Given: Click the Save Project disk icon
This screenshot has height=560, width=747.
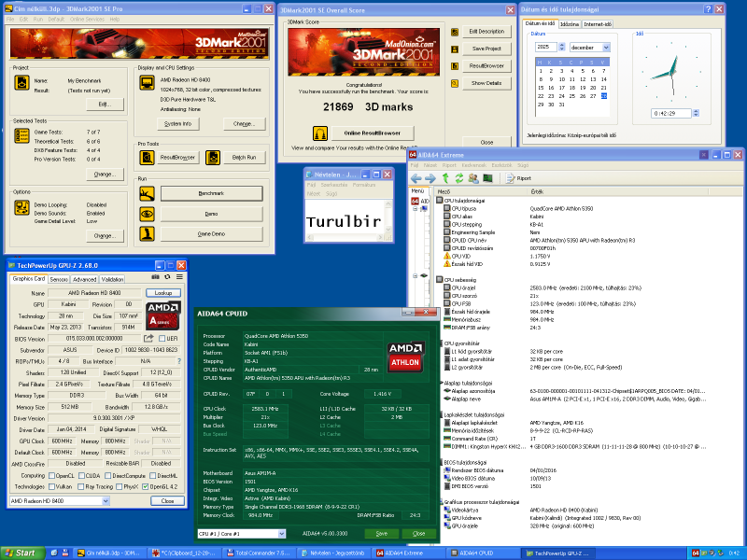Looking at the screenshot, I should tap(455, 49).
